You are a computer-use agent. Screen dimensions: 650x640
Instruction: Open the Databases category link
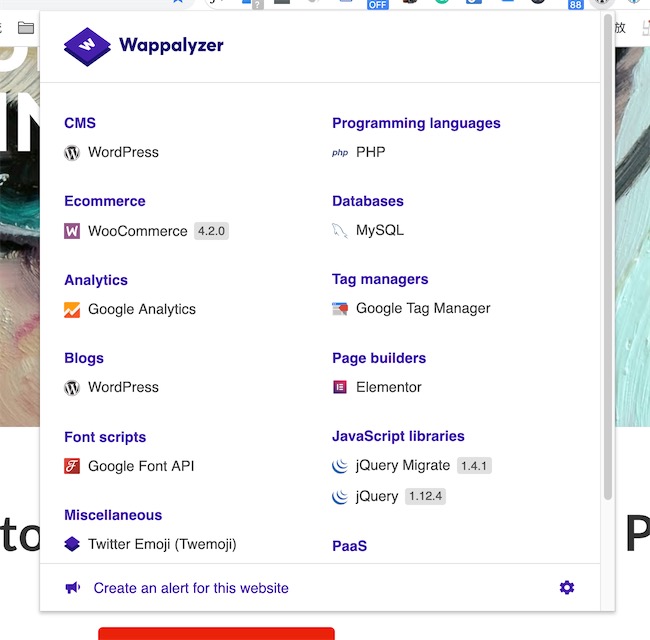click(x=368, y=201)
